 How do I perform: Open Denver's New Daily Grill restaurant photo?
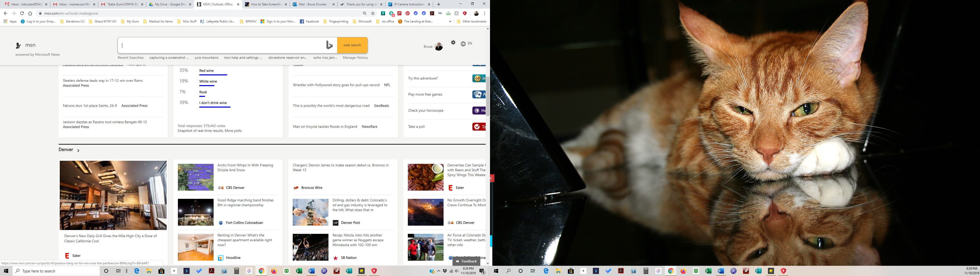(x=113, y=195)
